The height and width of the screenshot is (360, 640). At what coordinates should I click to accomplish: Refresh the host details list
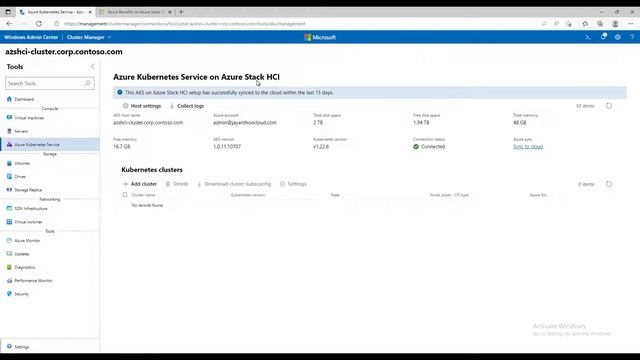609,106
